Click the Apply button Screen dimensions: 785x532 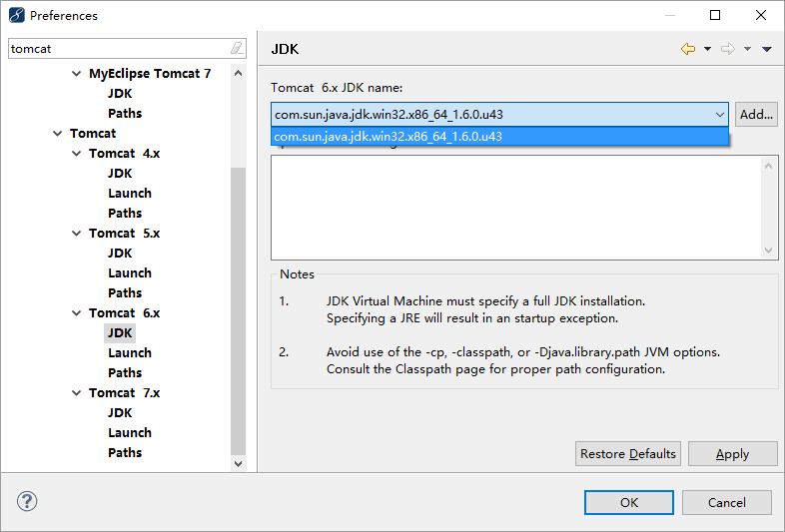pyautogui.click(x=732, y=454)
